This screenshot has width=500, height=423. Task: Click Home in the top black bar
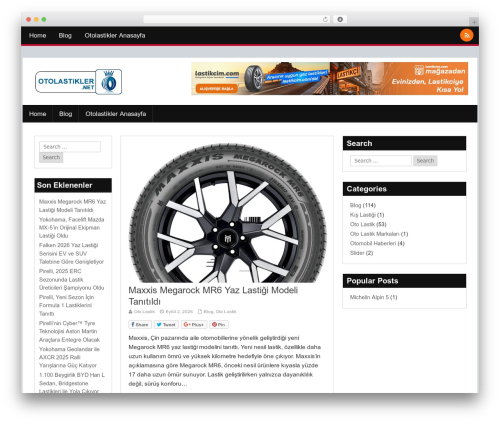coord(37,35)
